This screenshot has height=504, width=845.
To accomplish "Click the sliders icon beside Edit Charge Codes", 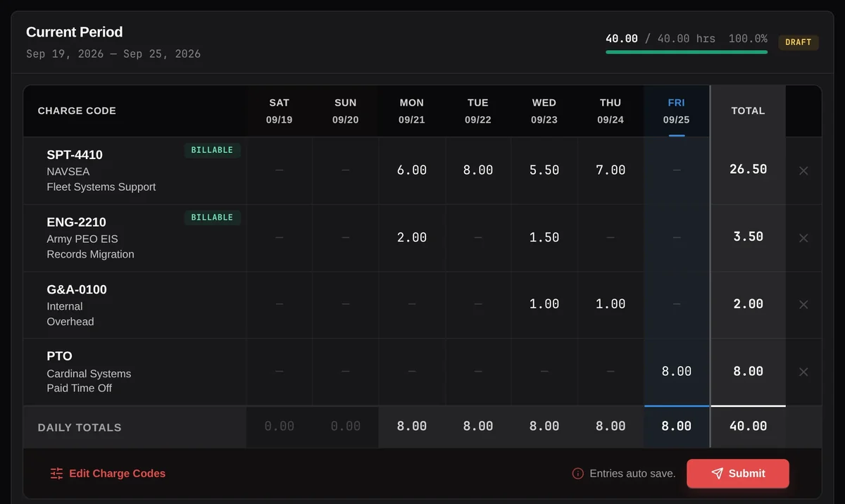I will coord(57,474).
